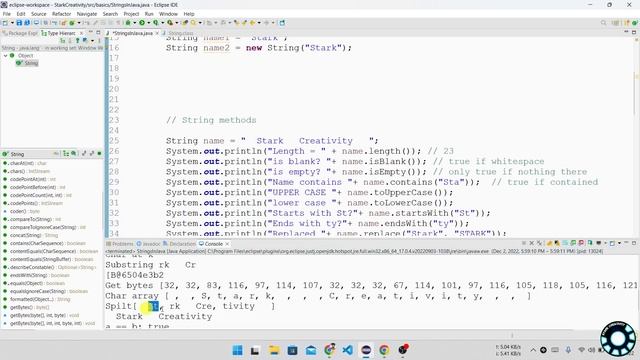The height and width of the screenshot is (360, 640).
Task: Open the New wizard dropdown arrow
Action: click(12, 23)
